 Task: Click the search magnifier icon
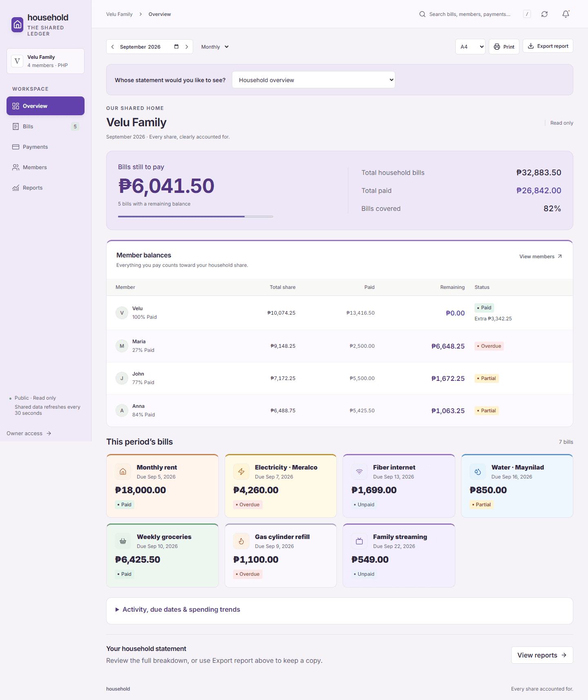coord(422,14)
